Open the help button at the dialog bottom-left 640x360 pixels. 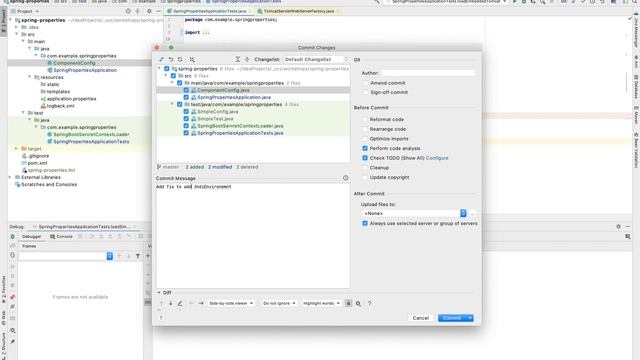coord(161,318)
